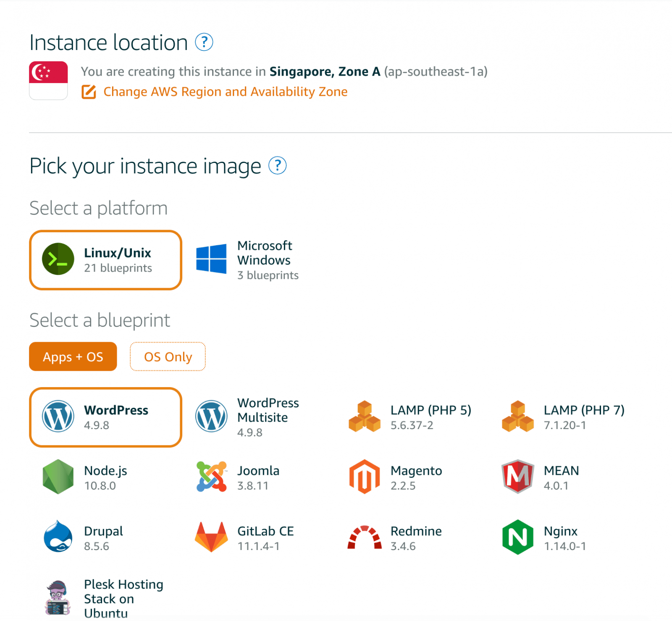Click the 10.8.0 version text

[100, 485]
